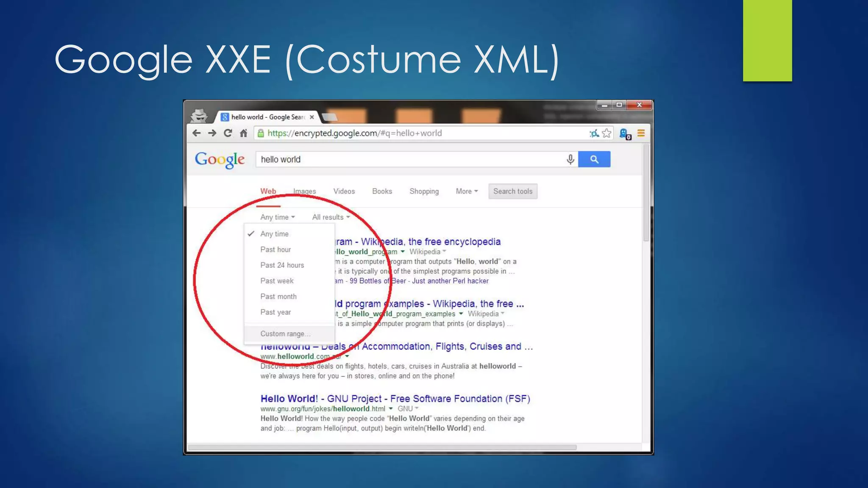The image size is (868, 488).
Task: Open a new browser tab
Action: (329, 117)
